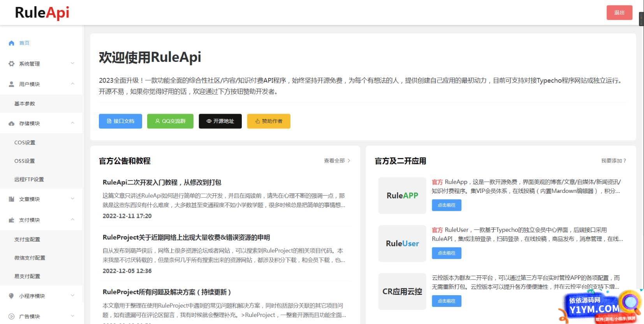Screen dimensions: 644x324
Task: Click the red 退出 button
Action: [x=619, y=13]
